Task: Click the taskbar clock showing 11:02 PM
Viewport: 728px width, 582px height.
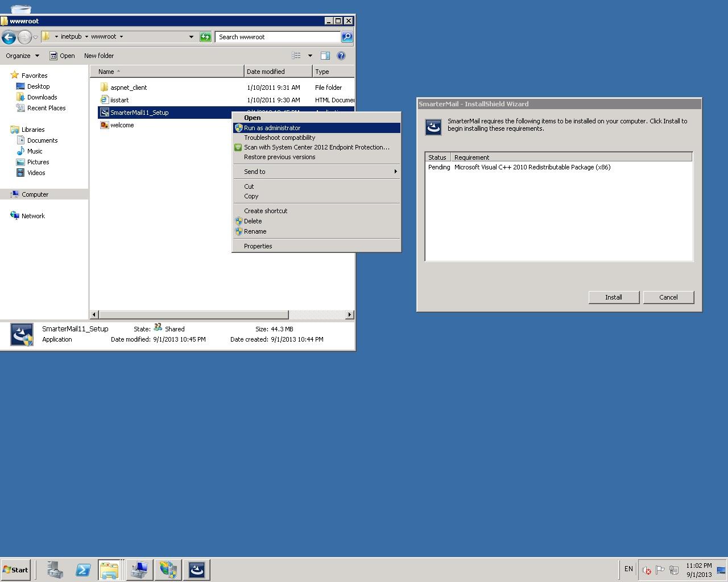Action: tap(698, 570)
